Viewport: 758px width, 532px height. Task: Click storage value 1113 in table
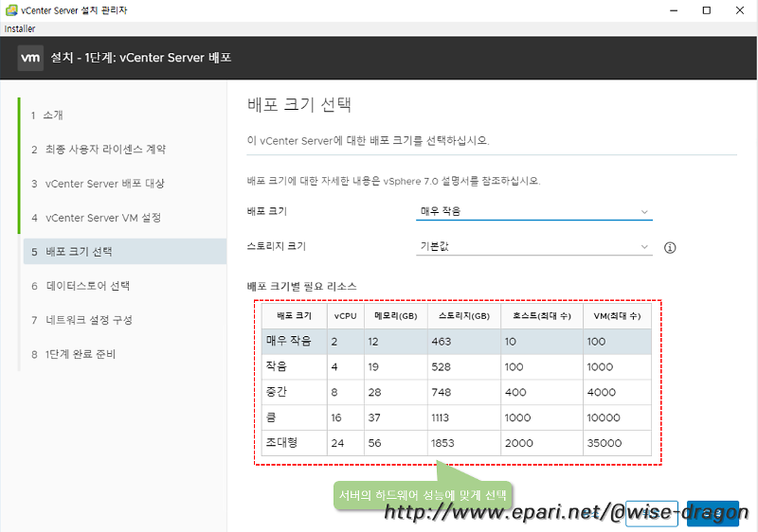click(441, 417)
